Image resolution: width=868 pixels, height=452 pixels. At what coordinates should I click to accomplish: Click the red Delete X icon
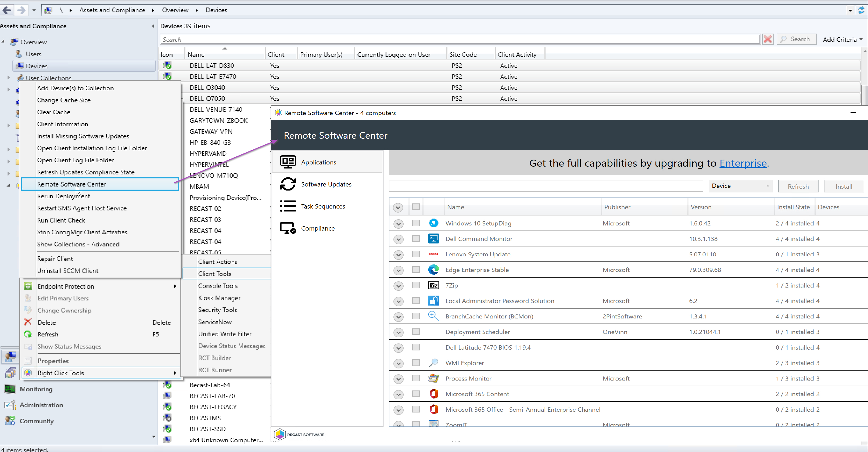click(28, 322)
